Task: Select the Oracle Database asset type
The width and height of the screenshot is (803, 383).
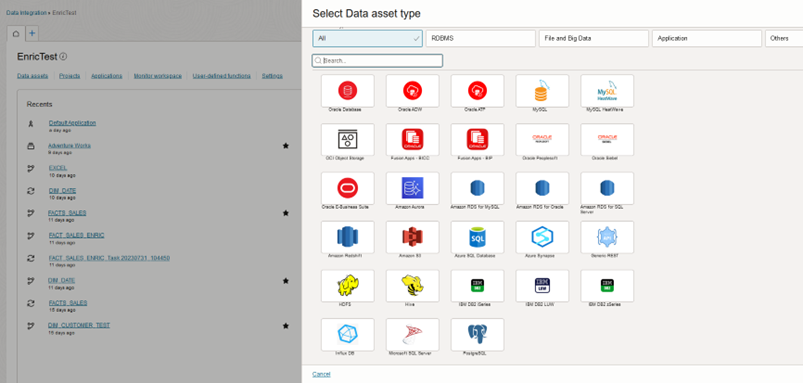Action: pos(347,91)
